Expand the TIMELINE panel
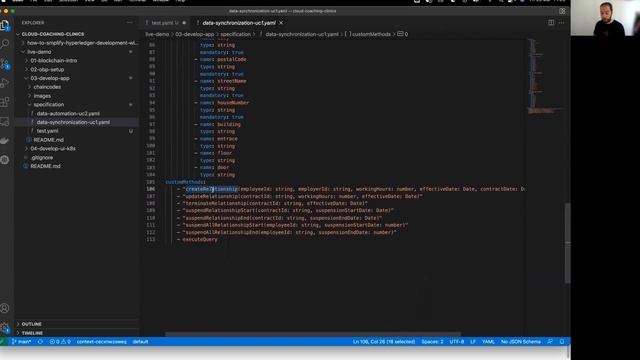This screenshot has width=640, height=360. tap(32, 333)
